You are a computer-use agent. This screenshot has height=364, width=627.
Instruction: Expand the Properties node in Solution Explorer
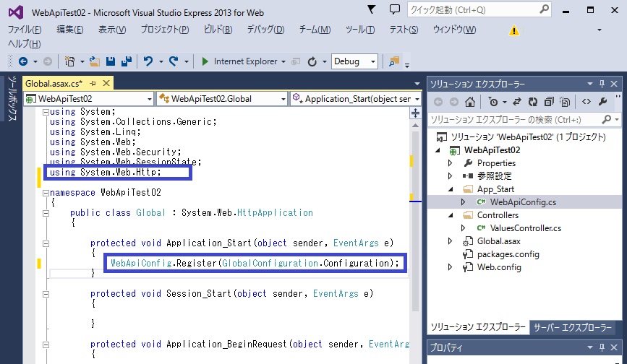pos(451,162)
